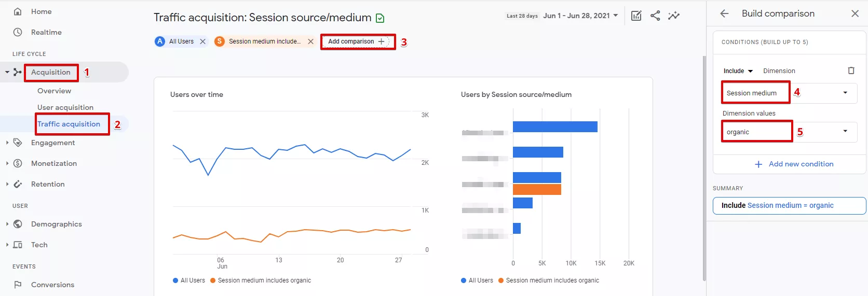Click the All Users chip label
The height and width of the screenshot is (296, 868).
181,41
